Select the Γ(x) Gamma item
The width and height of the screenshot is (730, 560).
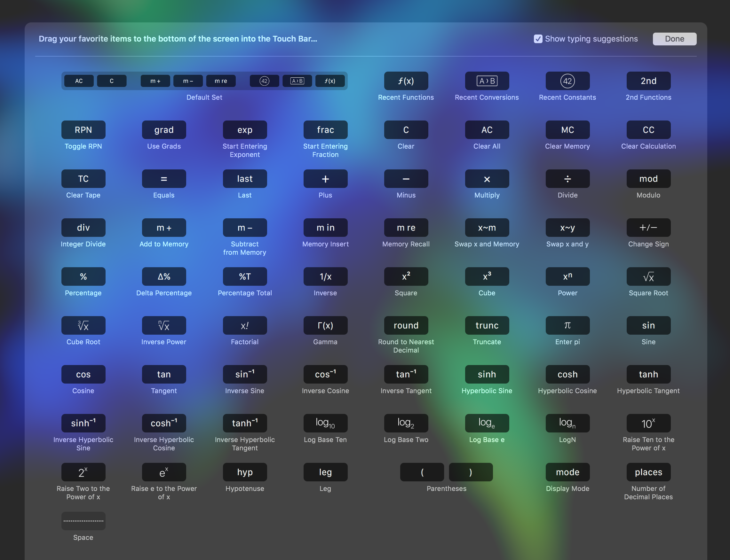click(325, 325)
